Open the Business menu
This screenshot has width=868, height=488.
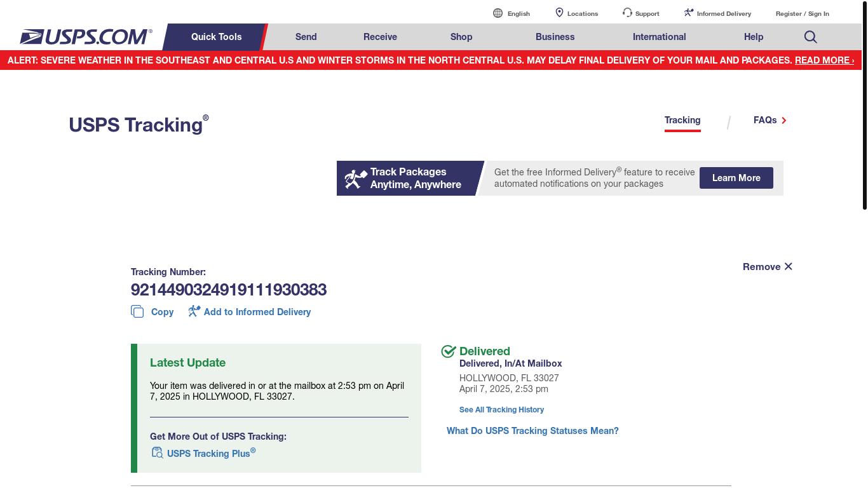pyautogui.click(x=555, y=37)
